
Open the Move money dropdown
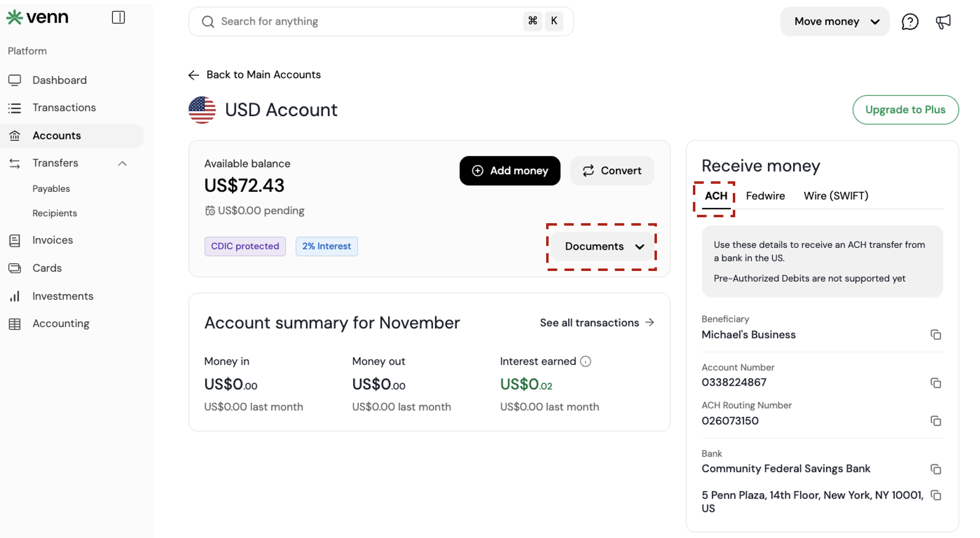coord(835,22)
